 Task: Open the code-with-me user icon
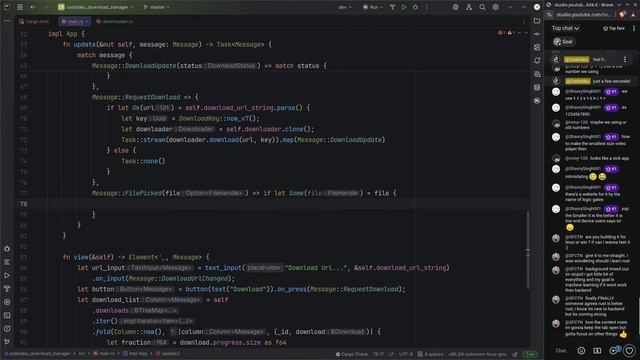[x=469, y=7]
